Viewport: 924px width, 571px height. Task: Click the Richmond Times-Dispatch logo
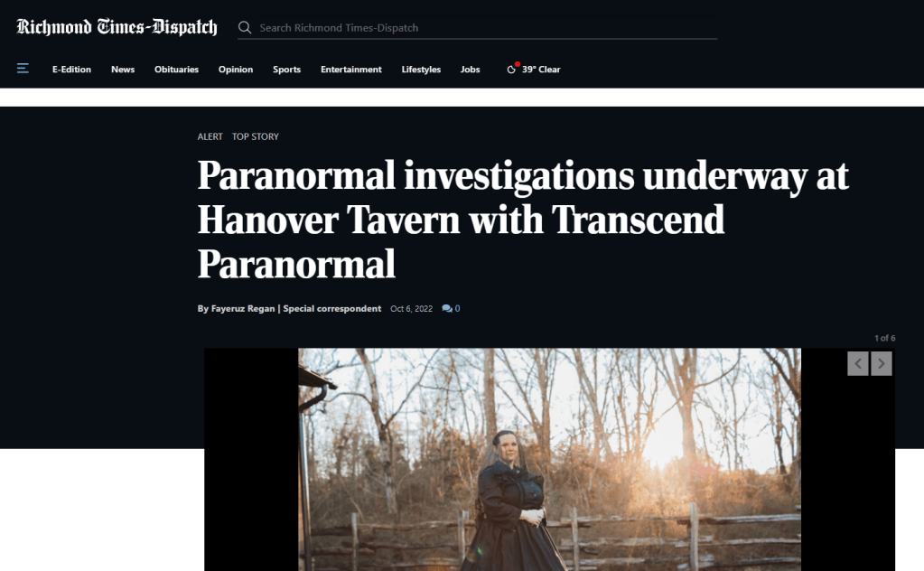click(117, 27)
